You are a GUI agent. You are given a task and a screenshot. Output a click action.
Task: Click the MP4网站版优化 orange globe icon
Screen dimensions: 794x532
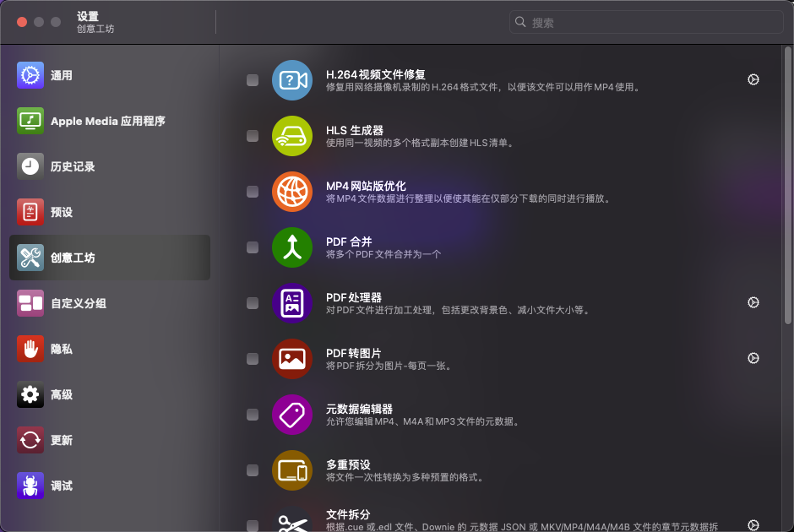coord(292,192)
